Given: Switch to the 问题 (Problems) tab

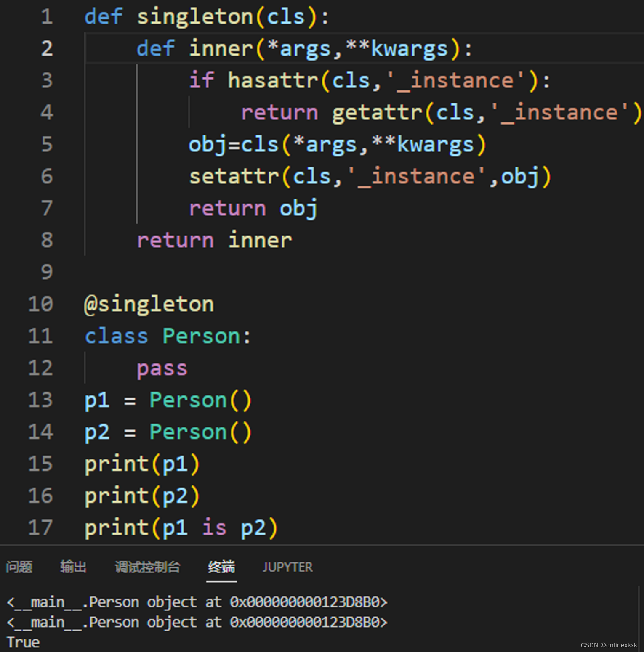Looking at the screenshot, I should pyautogui.click(x=19, y=567).
